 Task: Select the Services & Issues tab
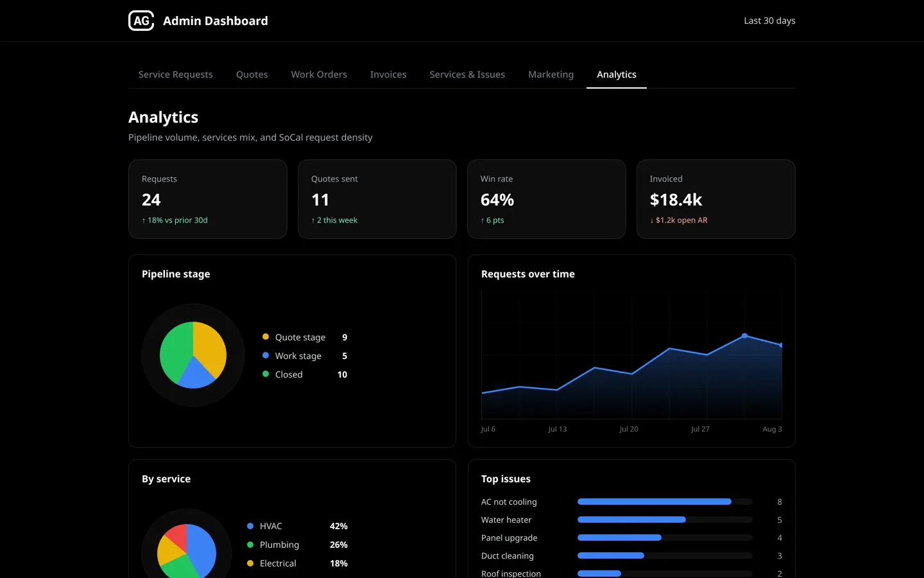(x=467, y=74)
